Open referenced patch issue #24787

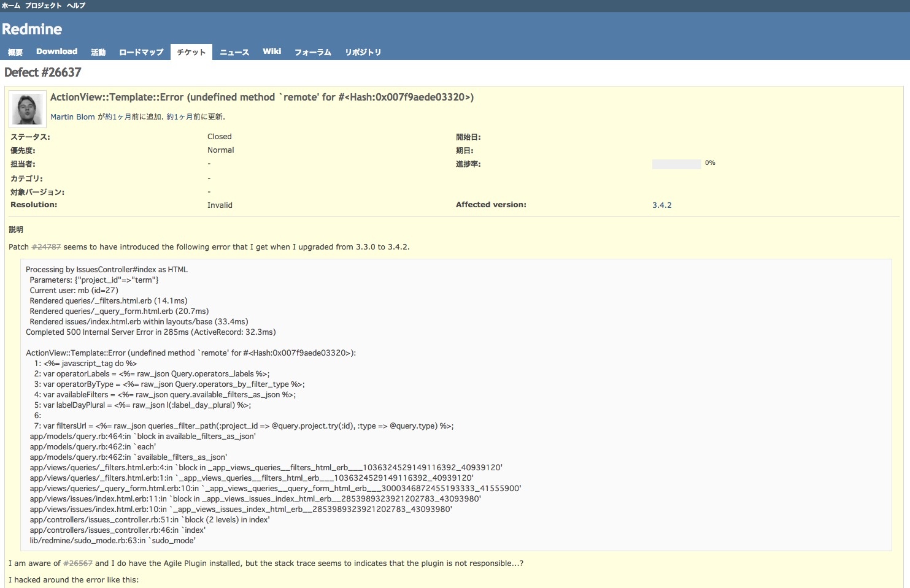point(46,247)
